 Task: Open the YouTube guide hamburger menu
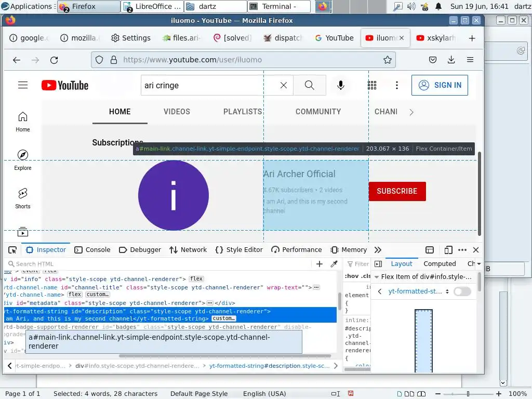click(23, 85)
